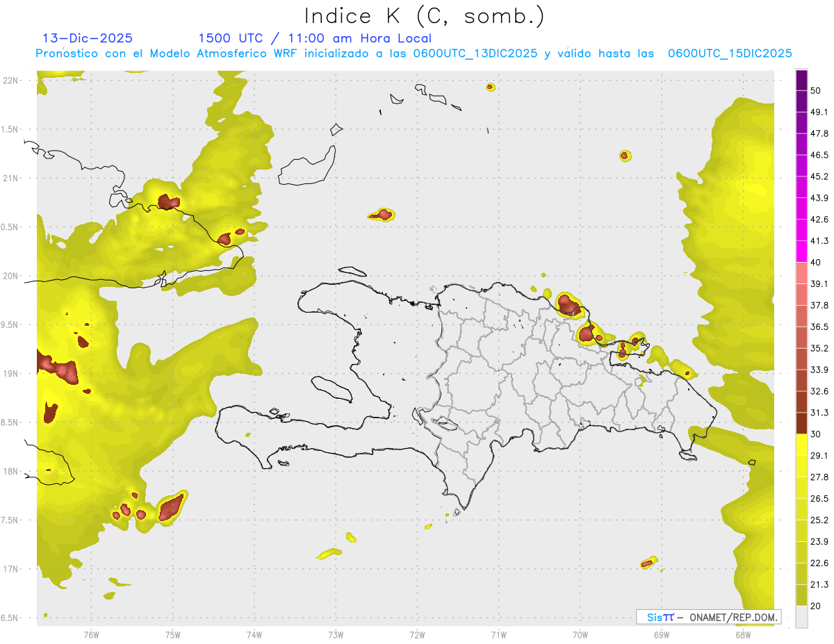Click the 19N latitude label
This screenshot has width=834, height=644.
point(11,373)
